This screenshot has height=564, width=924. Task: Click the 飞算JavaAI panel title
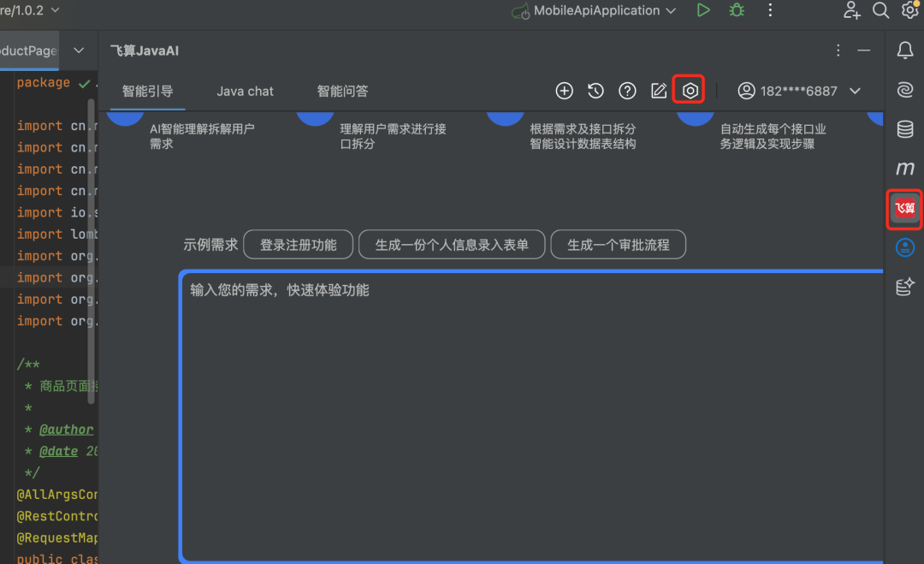click(145, 50)
